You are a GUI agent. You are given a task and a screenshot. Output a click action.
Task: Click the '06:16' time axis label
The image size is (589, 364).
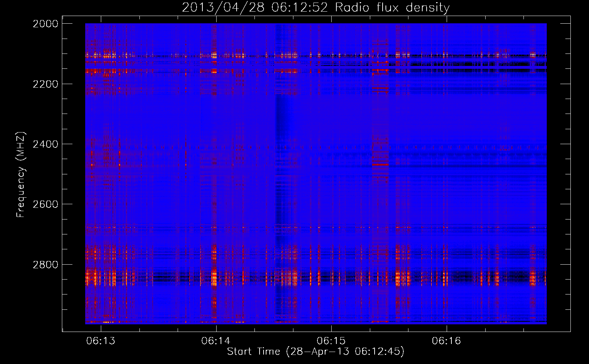click(446, 341)
